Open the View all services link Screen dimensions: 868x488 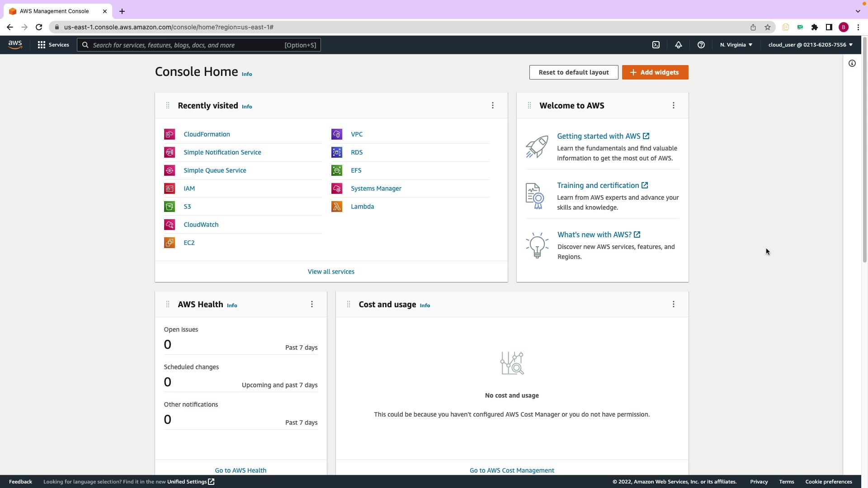click(331, 272)
